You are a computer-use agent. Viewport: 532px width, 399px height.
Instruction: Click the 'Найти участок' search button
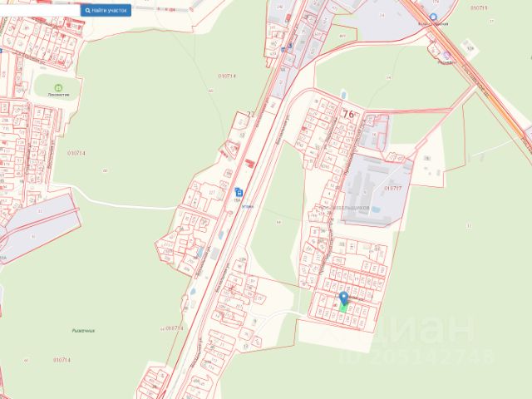pos(105,10)
